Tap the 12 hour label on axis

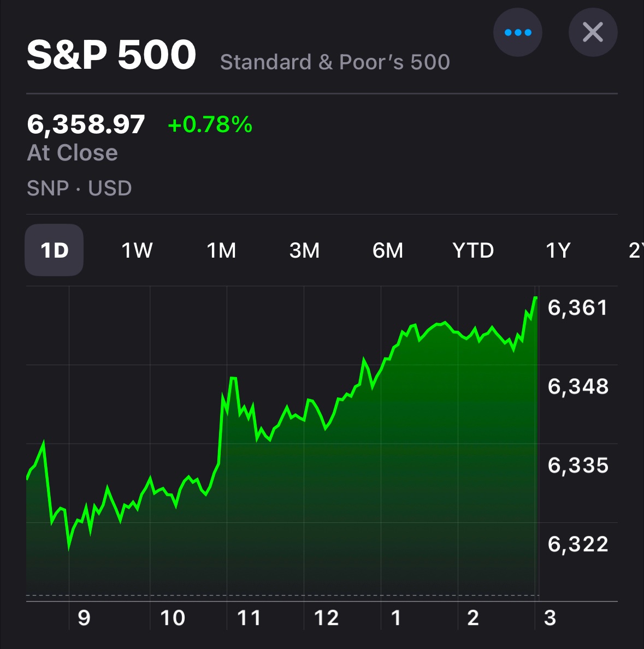(x=326, y=618)
